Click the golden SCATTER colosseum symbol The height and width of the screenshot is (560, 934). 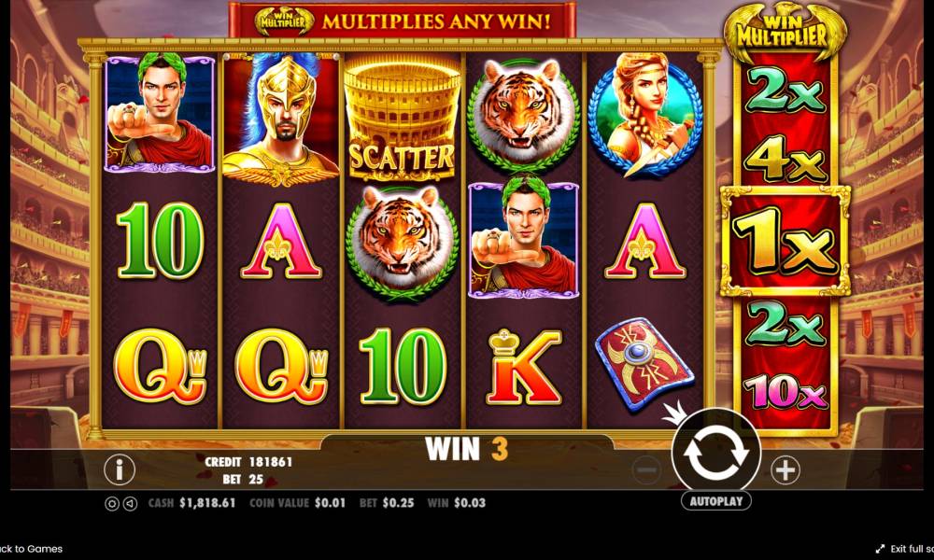coord(402,119)
